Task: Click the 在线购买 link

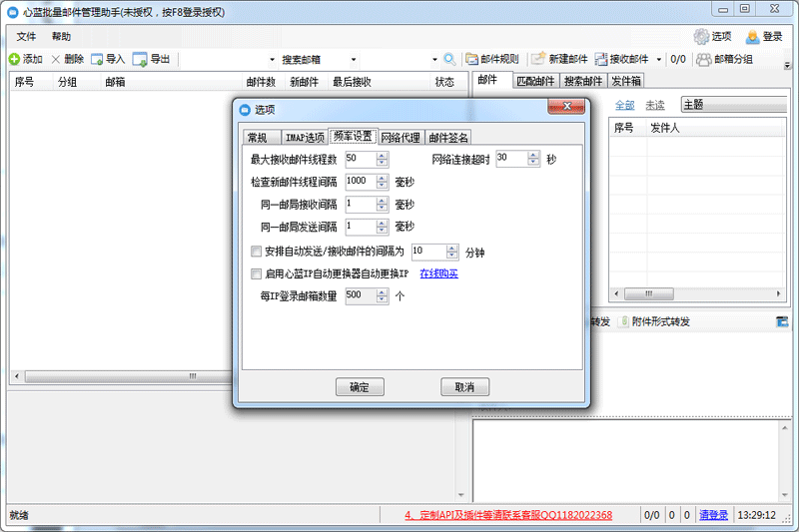Action: pos(438,273)
